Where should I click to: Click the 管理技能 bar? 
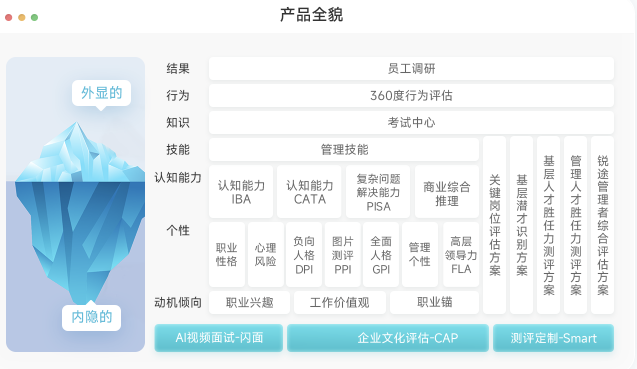tap(344, 149)
